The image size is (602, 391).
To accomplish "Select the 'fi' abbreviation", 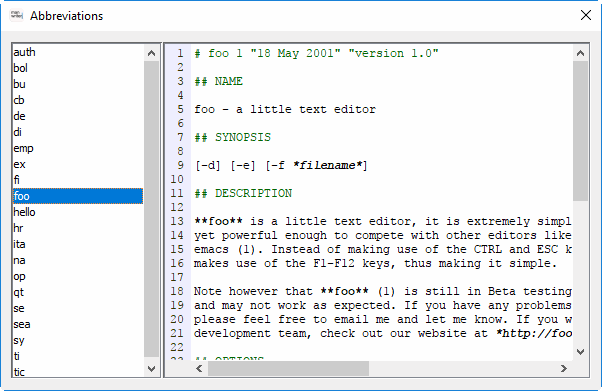I will coord(78,180).
